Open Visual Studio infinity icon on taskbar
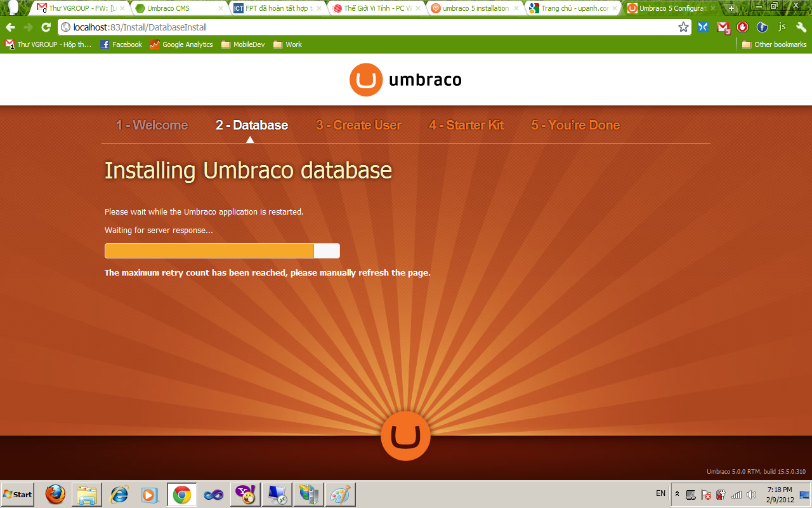The image size is (812, 508). click(x=213, y=494)
